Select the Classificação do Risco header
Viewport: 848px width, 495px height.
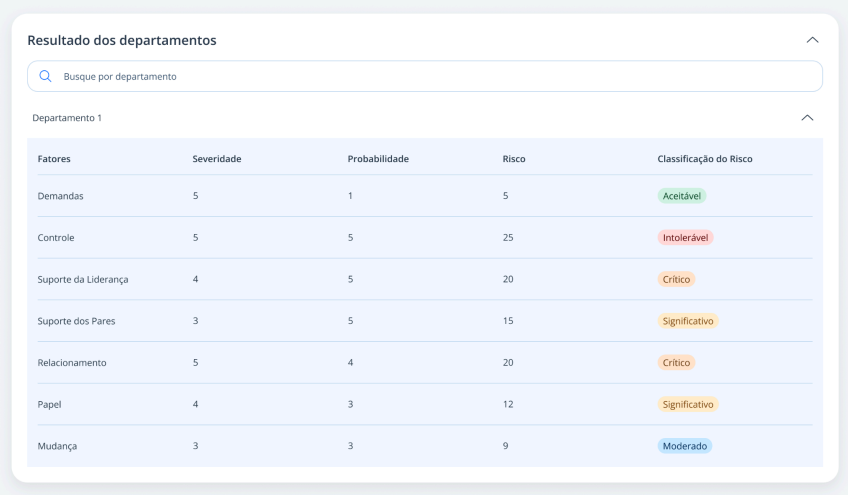click(x=705, y=159)
